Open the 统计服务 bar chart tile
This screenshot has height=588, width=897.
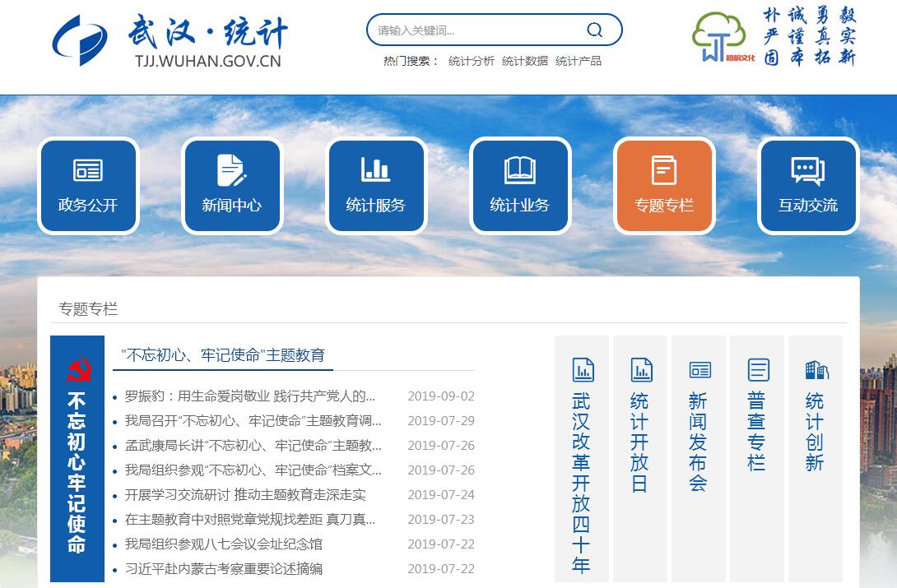click(376, 186)
